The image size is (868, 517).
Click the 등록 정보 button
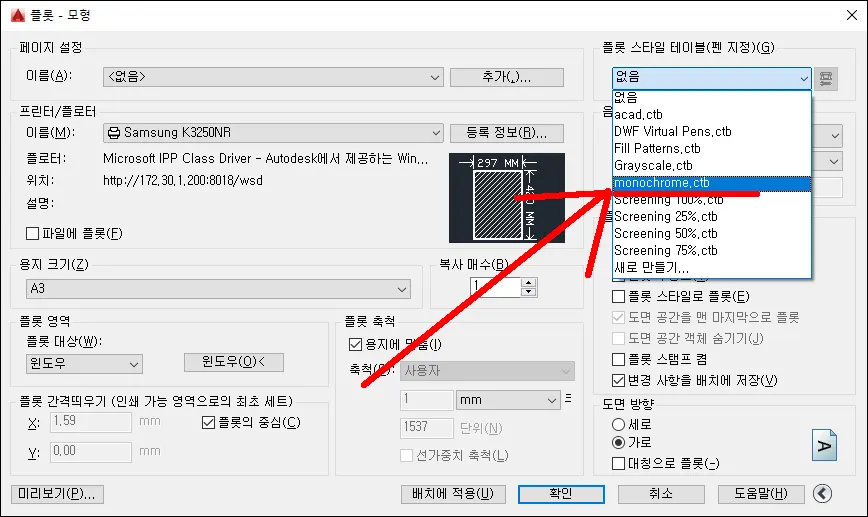pos(507,133)
